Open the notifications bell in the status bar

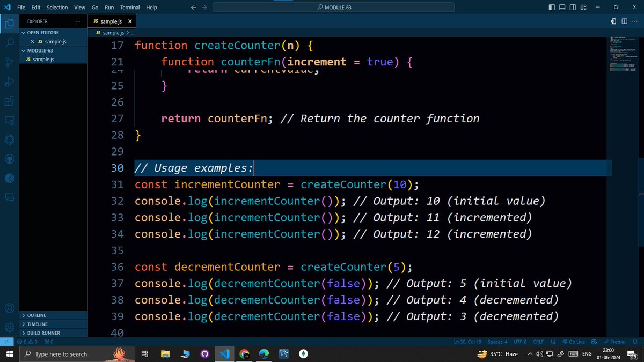point(636,342)
